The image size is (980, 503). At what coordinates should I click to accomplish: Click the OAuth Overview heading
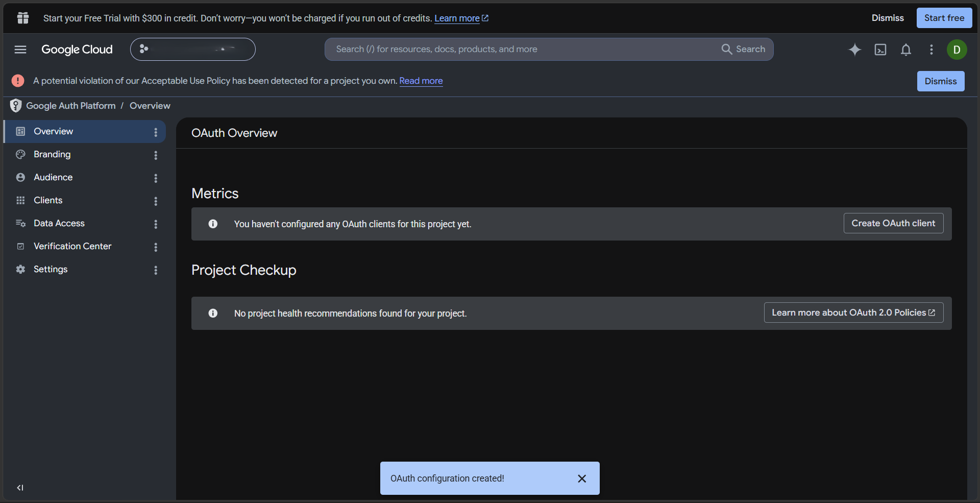click(234, 133)
